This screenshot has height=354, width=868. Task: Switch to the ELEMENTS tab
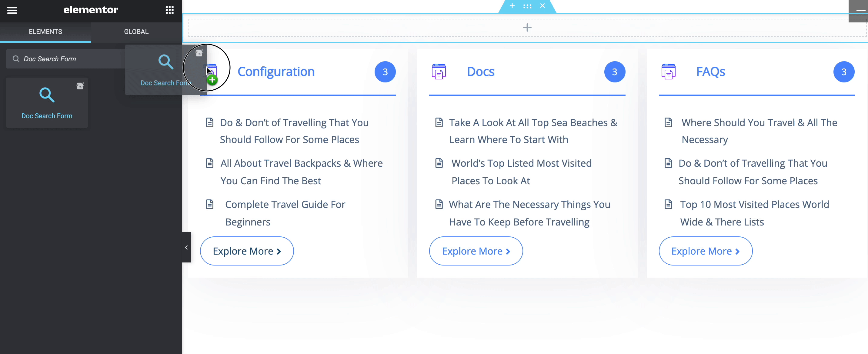click(45, 32)
